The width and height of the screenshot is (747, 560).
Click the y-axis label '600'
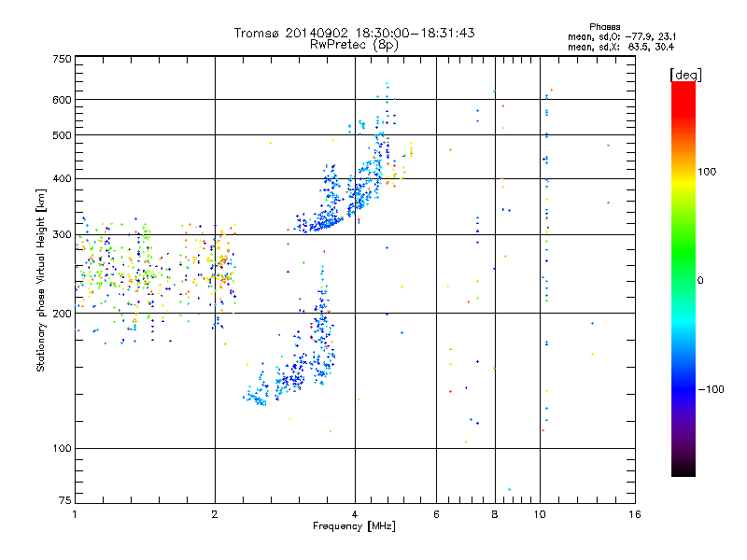click(62, 100)
